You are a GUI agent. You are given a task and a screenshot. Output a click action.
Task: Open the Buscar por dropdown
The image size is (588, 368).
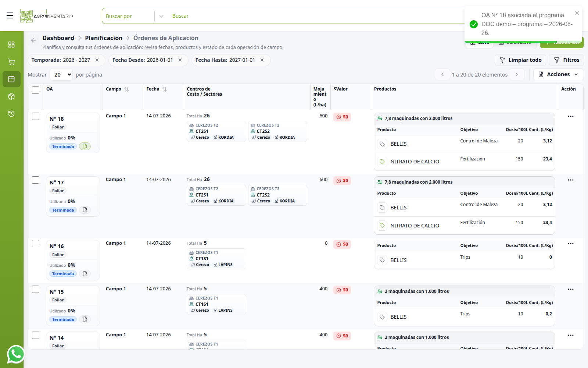[135, 16]
